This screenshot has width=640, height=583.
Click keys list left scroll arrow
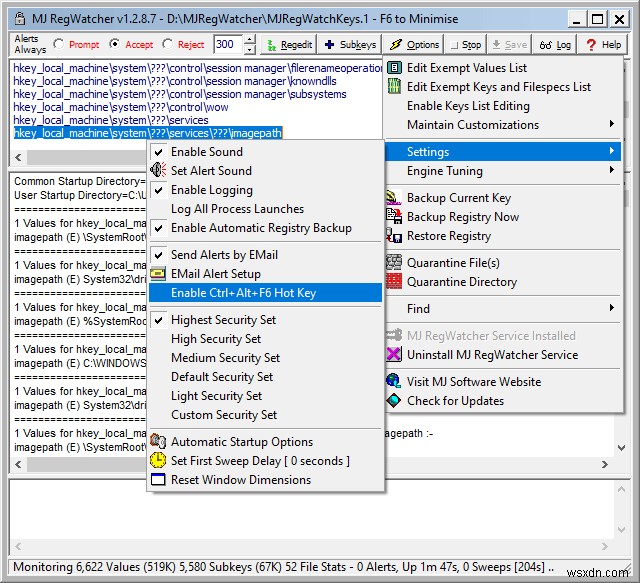coord(18,157)
